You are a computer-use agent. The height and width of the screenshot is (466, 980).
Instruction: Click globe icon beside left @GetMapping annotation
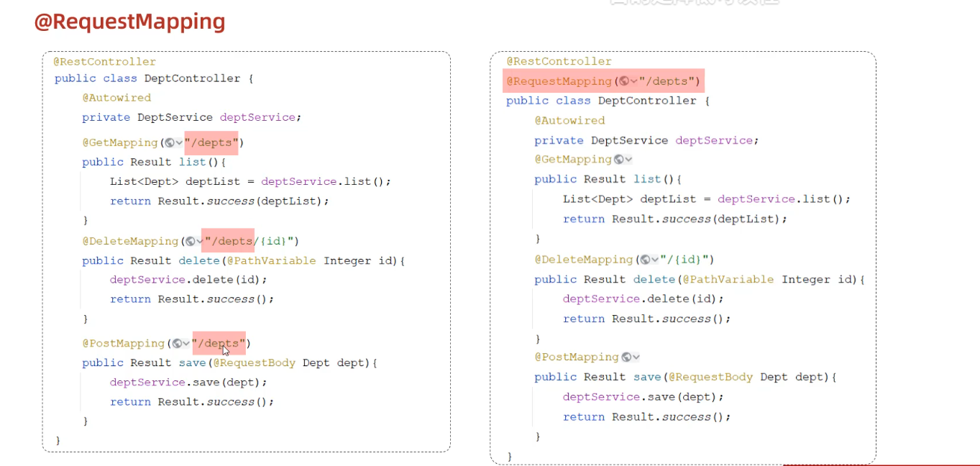tap(170, 142)
